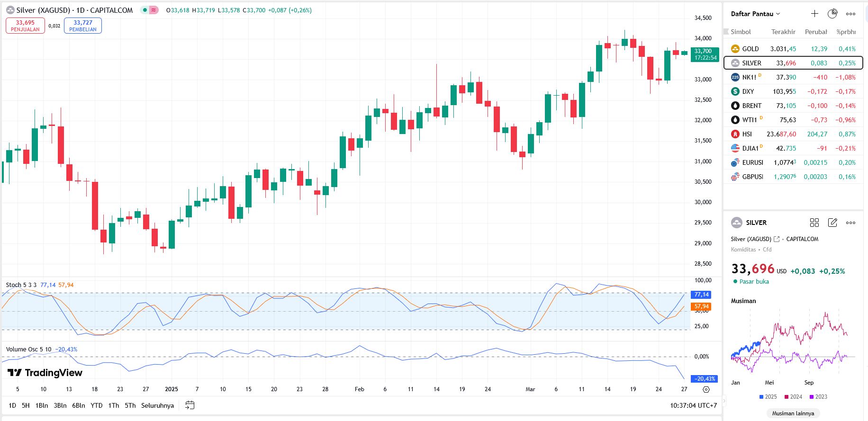Open the note edit icon for SILVER
Viewport: 868px width, 421px height.
(832, 223)
